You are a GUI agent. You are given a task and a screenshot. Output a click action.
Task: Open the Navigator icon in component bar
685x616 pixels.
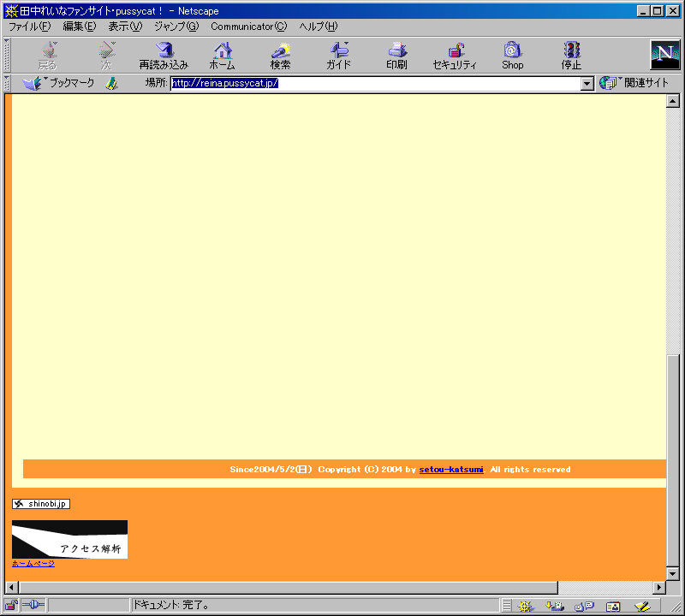[526, 606]
